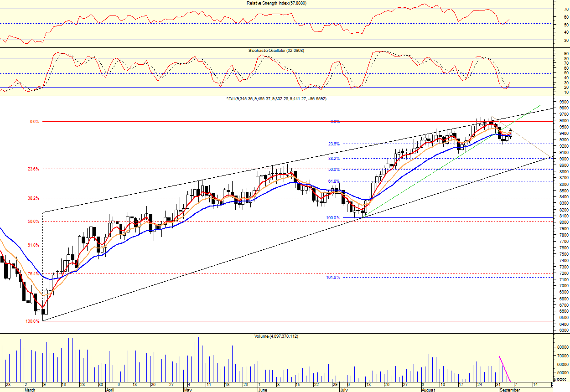Click the July month label
This screenshot has width=570, height=392.
(x=344, y=390)
